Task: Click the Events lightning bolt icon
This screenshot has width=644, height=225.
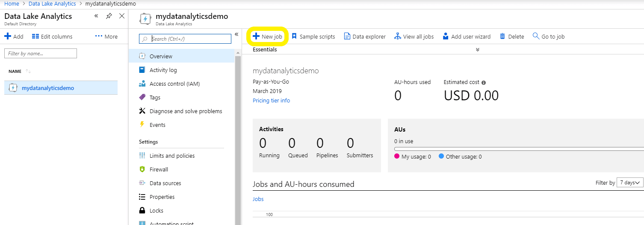Action: (x=142, y=124)
